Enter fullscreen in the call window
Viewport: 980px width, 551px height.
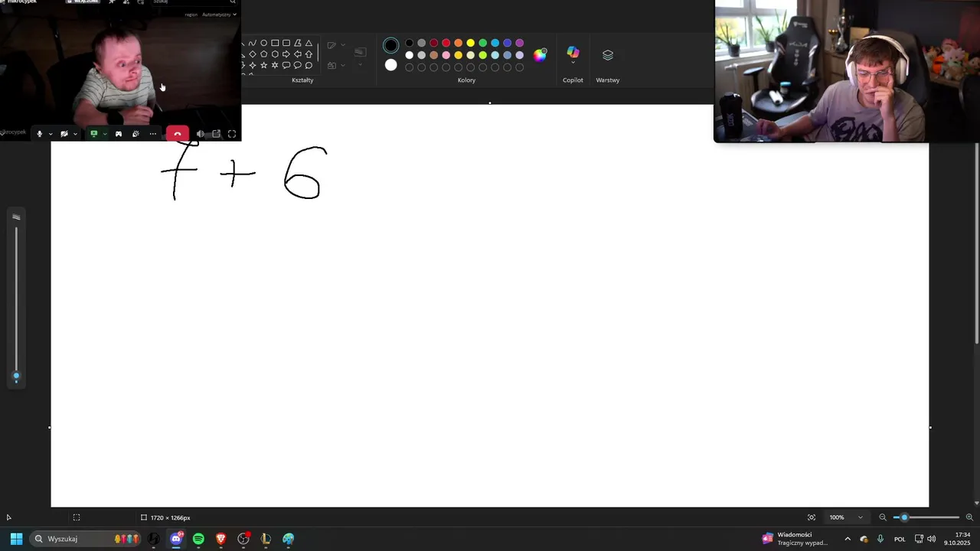point(232,134)
